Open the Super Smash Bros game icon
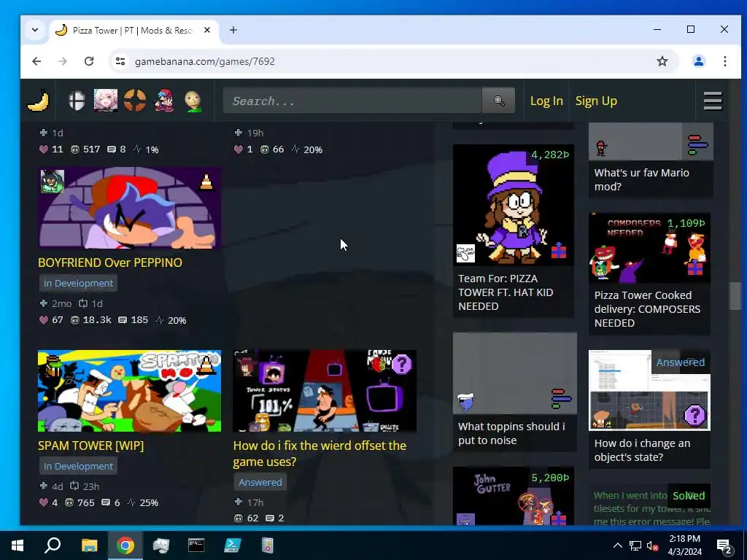The height and width of the screenshot is (560, 747). coord(77,101)
